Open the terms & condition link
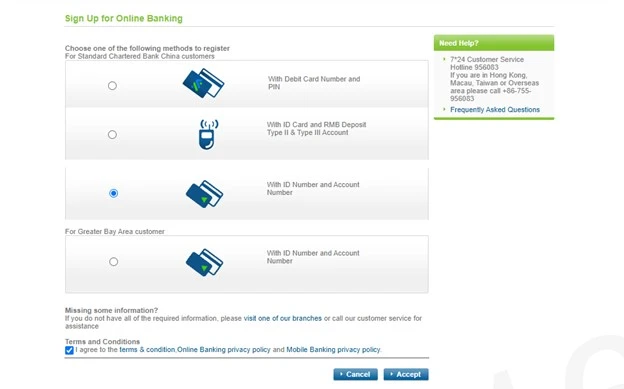Screen dimensions: 624x389 (x=147, y=350)
